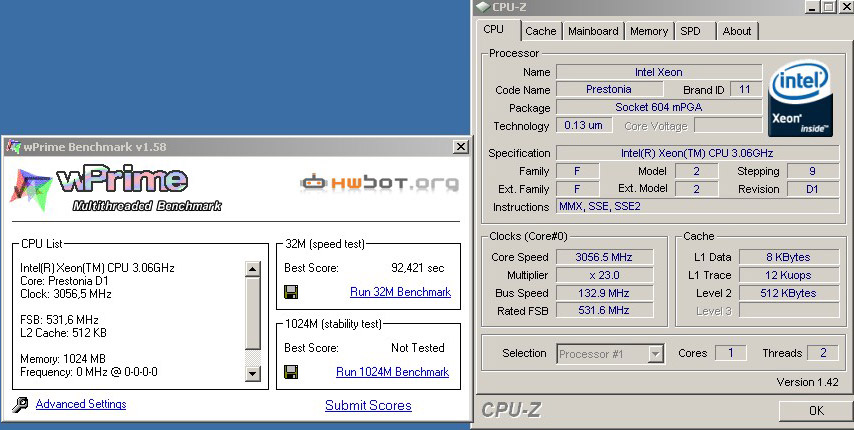Click the Code Name field Prestonia
Image resolution: width=854 pixels, height=430 pixels.
point(608,89)
